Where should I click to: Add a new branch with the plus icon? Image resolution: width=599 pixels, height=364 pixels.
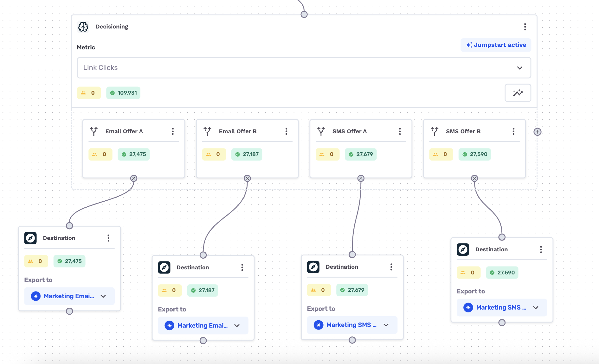click(x=538, y=132)
